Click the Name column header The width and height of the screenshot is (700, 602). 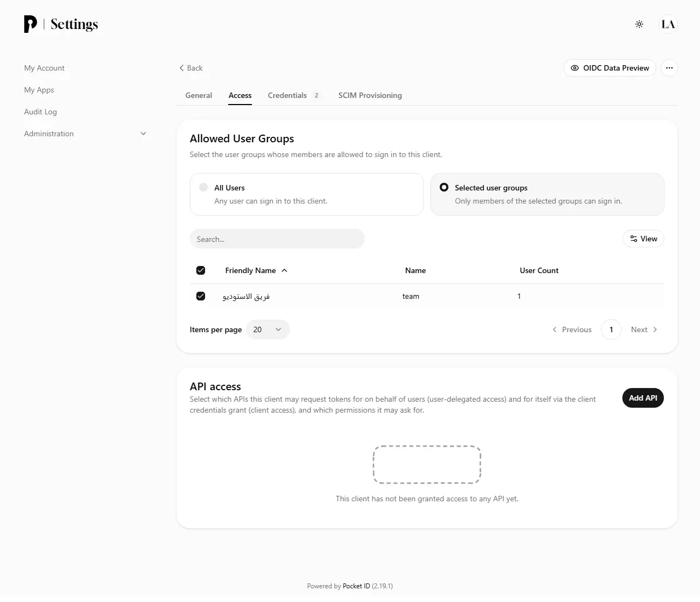[415, 270]
